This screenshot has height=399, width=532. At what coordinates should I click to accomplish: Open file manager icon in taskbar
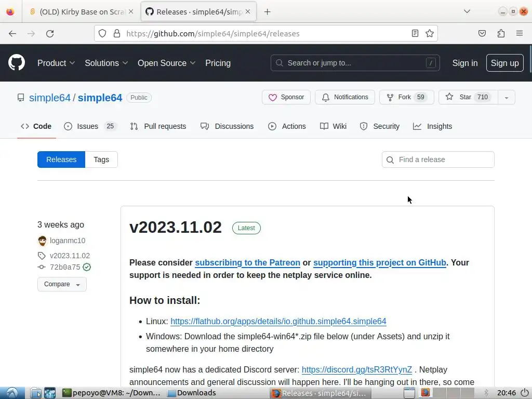pyautogui.click(x=36, y=393)
